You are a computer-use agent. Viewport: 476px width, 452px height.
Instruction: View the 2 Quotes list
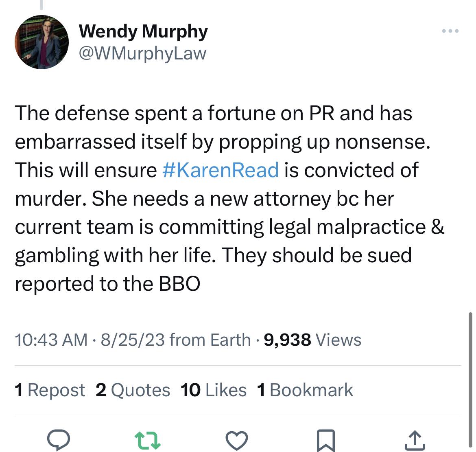click(133, 390)
